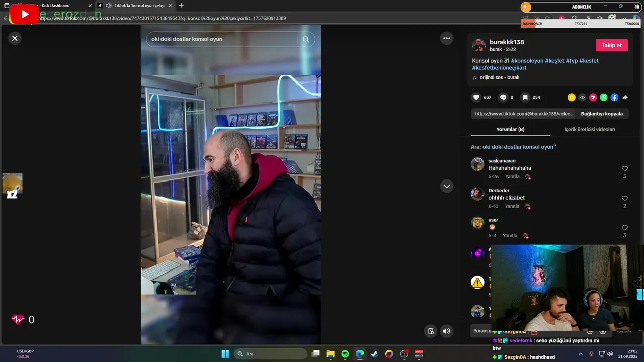Go to next video with down chevron
The image size is (644, 362).
446,186
